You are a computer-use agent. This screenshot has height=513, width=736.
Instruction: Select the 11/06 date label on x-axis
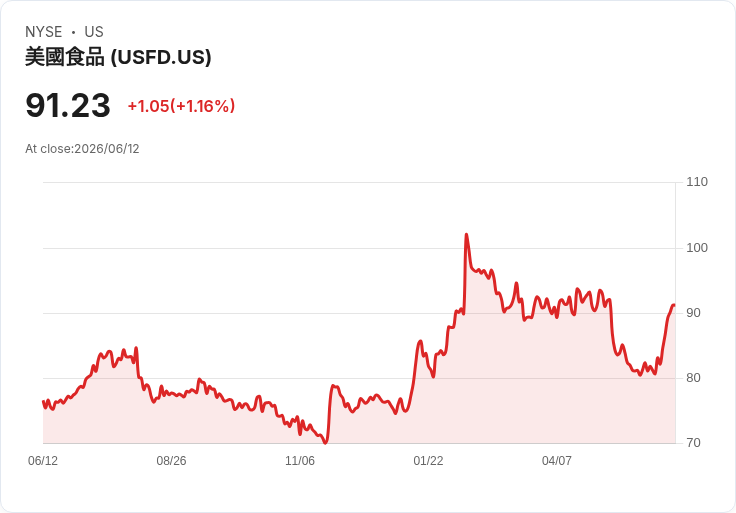click(x=300, y=460)
